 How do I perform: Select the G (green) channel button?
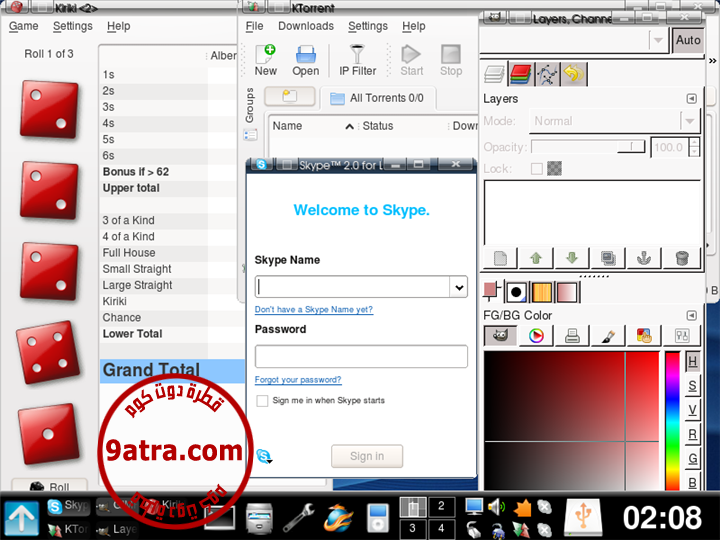click(x=692, y=459)
